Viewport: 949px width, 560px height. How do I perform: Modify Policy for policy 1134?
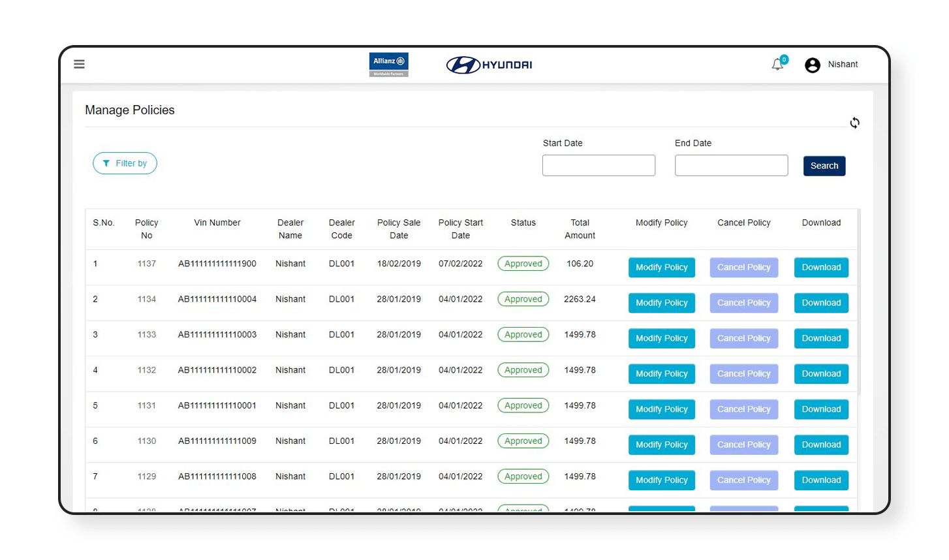pyautogui.click(x=662, y=303)
